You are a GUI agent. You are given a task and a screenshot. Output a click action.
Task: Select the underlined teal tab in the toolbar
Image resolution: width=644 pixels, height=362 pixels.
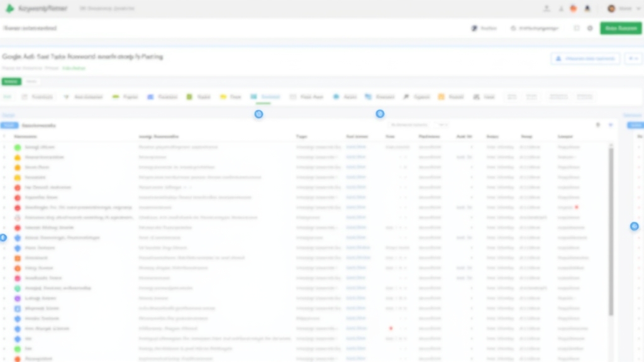coord(265,97)
